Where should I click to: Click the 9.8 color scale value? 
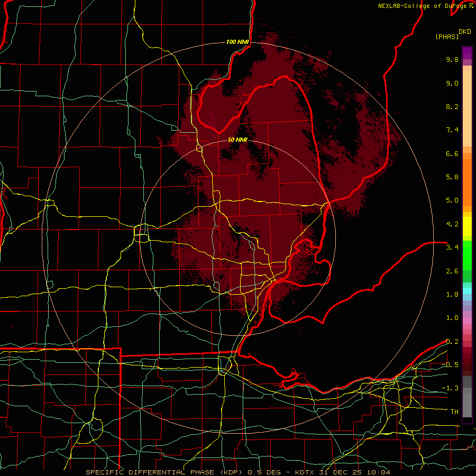(452, 59)
